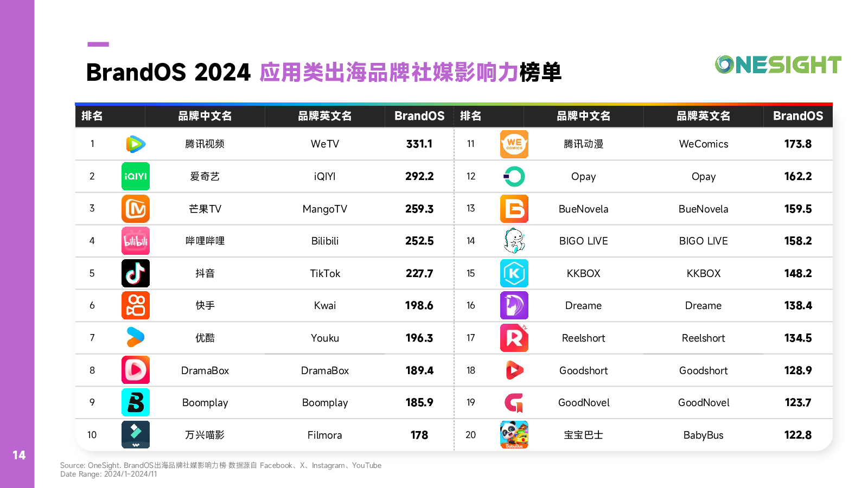Viewport: 868px width, 488px height.
Task: Click the red DramaBox app icon
Action: [136, 370]
